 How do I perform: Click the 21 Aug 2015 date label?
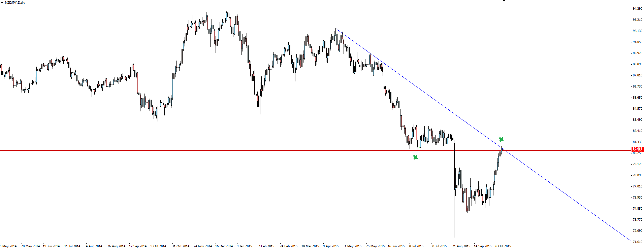[x=461, y=246]
